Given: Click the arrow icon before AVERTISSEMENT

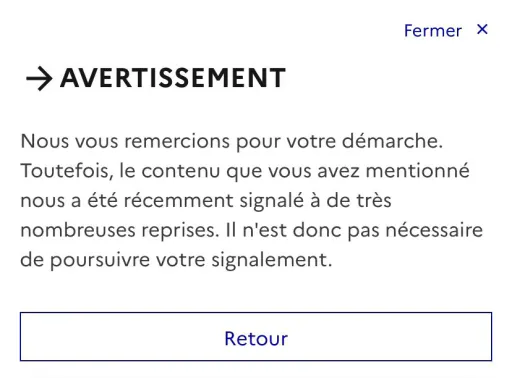Looking at the screenshot, I should click(39, 78).
